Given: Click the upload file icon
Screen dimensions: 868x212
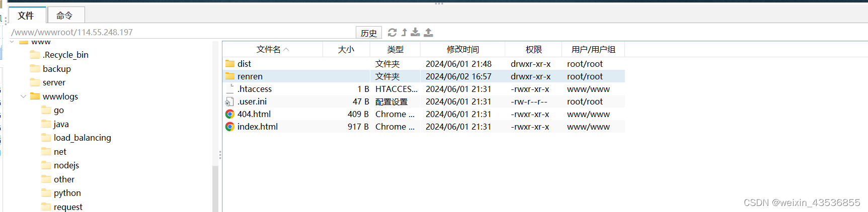Looking at the screenshot, I should click(x=428, y=33).
